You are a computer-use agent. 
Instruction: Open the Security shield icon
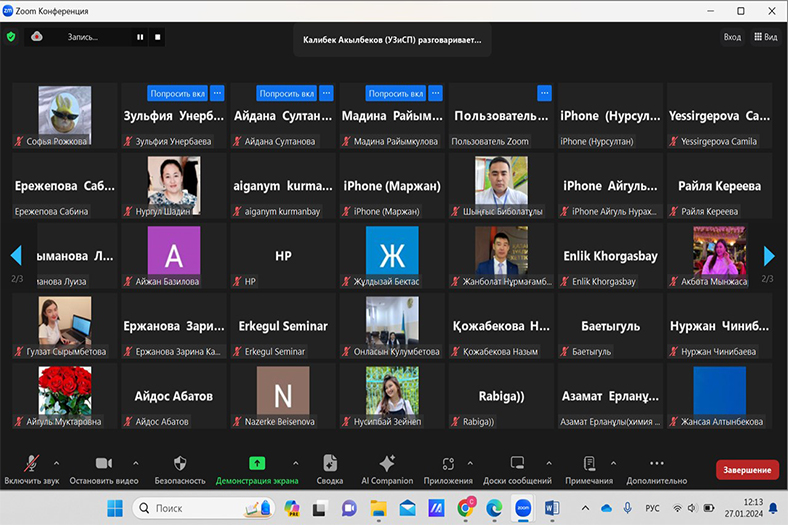coord(180,464)
